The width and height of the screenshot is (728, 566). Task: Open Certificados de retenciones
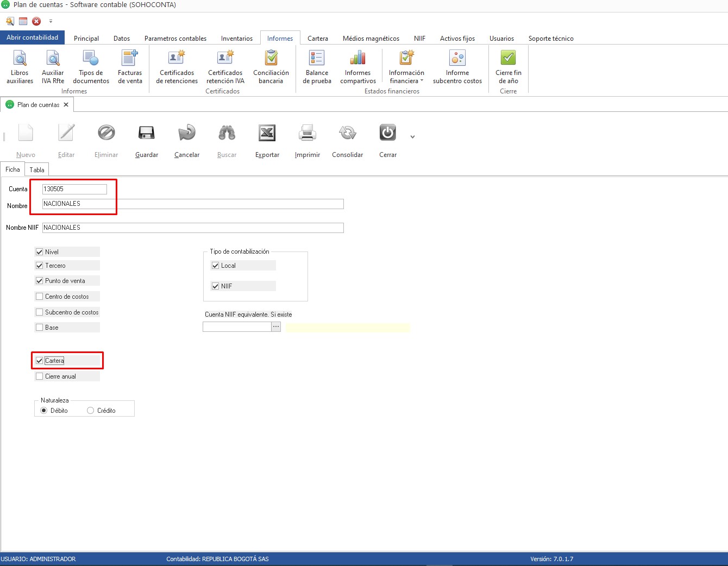click(177, 66)
